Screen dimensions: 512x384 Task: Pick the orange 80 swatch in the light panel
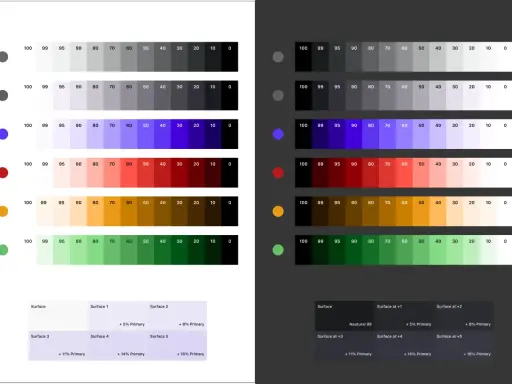click(95, 211)
